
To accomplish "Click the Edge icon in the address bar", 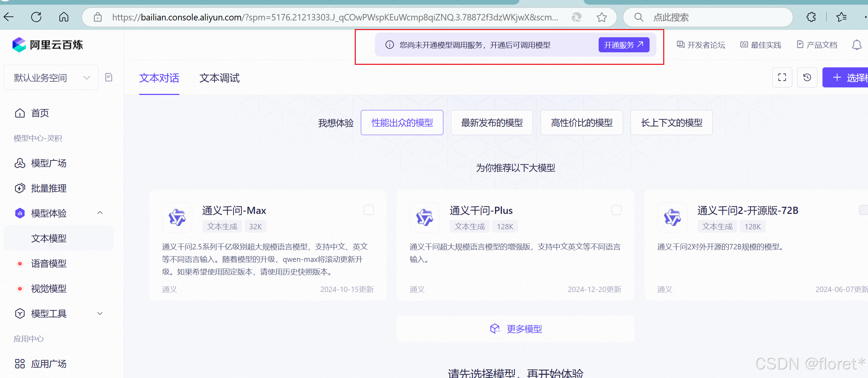I will click(x=576, y=17).
